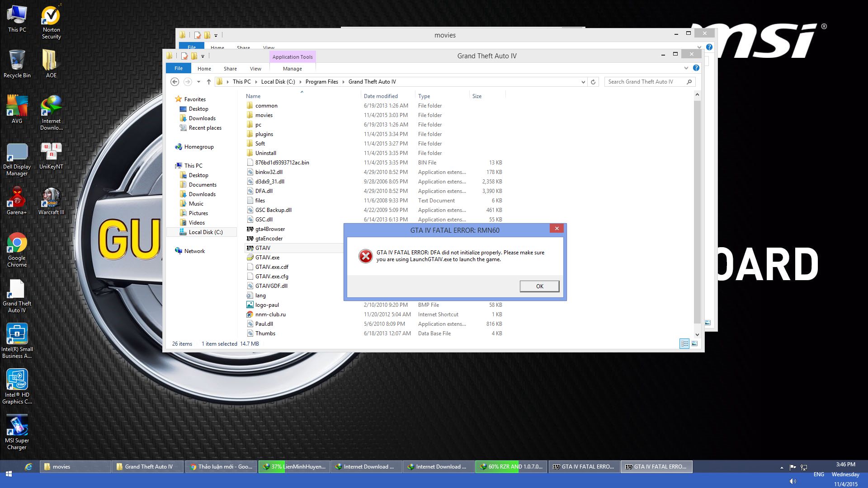Open the Recycle Bin icon
Viewport: 868px width, 488px height.
click(17, 64)
